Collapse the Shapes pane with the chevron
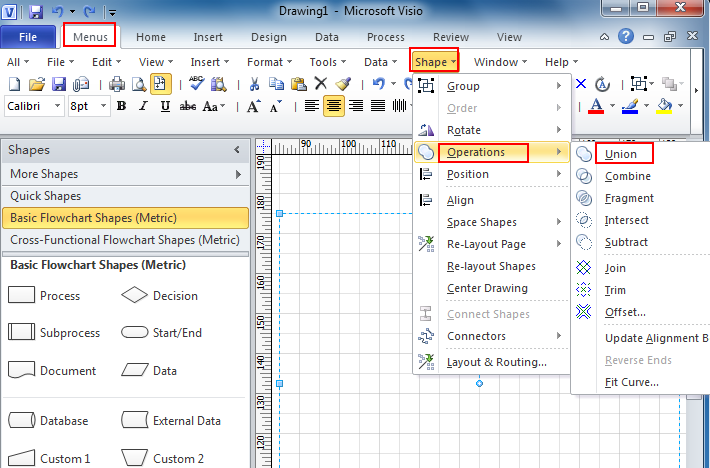 [237, 150]
